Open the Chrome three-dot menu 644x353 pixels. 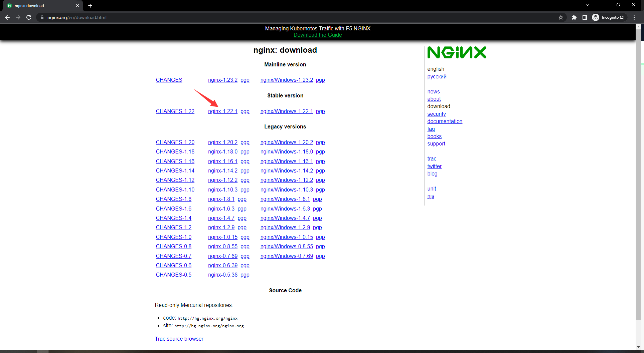634,17
